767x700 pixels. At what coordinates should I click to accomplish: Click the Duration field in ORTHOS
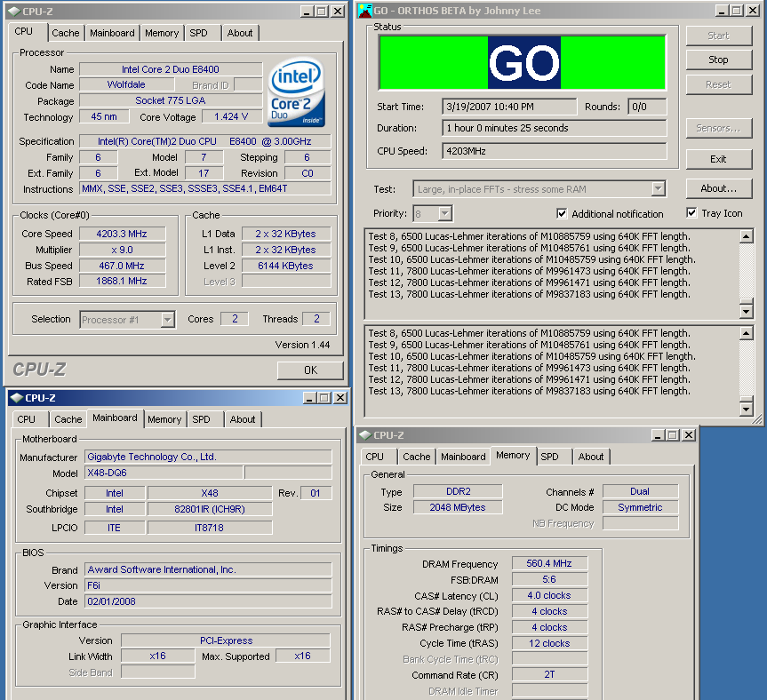point(555,128)
